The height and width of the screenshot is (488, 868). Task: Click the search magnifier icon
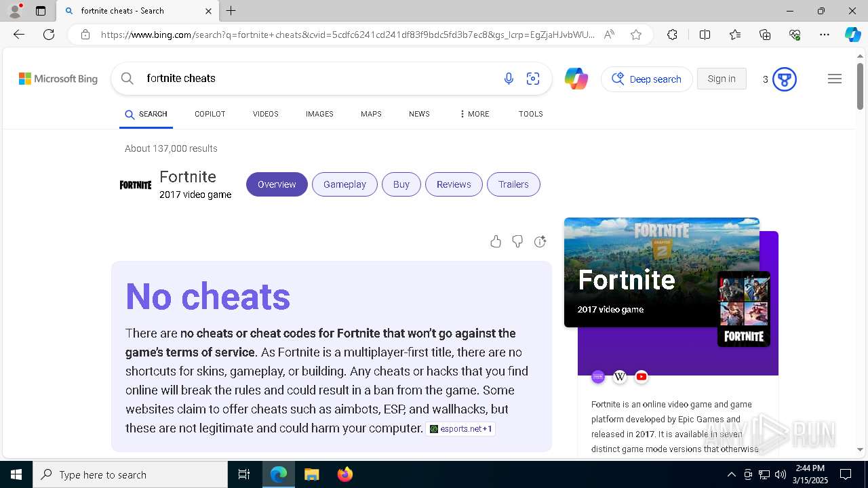(127, 79)
